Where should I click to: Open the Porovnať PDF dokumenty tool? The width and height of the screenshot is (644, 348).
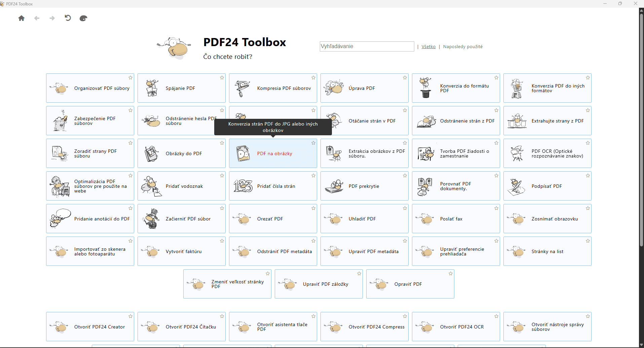pyautogui.click(x=456, y=186)
